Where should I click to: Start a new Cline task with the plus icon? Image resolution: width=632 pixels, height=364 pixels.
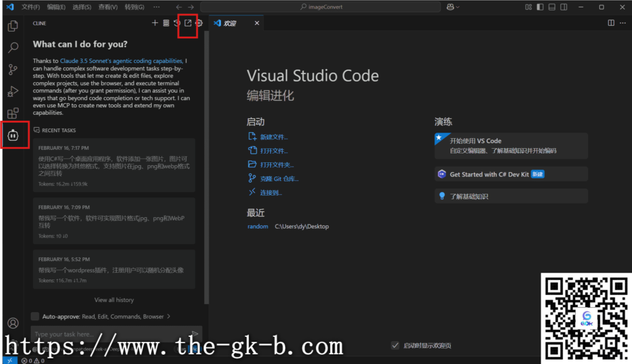click(x=155, y=23)
